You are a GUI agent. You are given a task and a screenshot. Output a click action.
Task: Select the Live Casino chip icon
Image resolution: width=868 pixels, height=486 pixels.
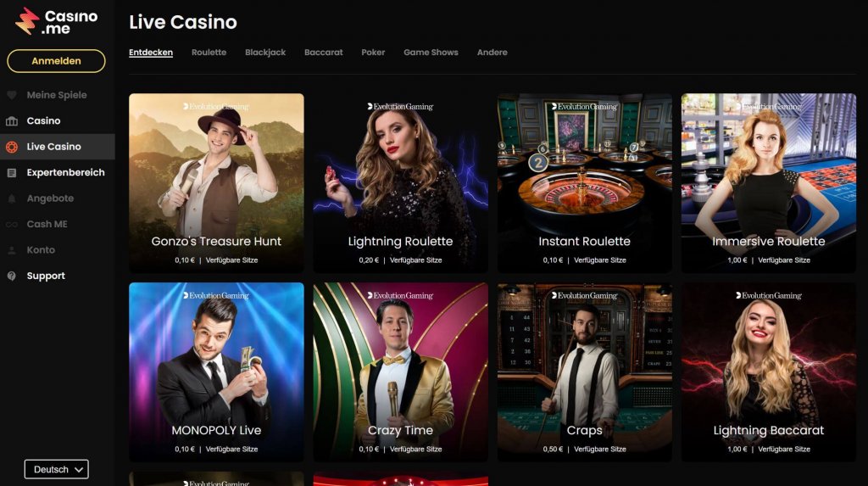point(12,147)
